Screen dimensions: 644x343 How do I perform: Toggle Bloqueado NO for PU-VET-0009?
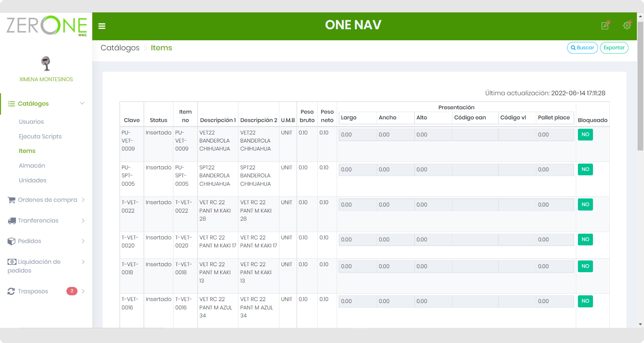585,135
